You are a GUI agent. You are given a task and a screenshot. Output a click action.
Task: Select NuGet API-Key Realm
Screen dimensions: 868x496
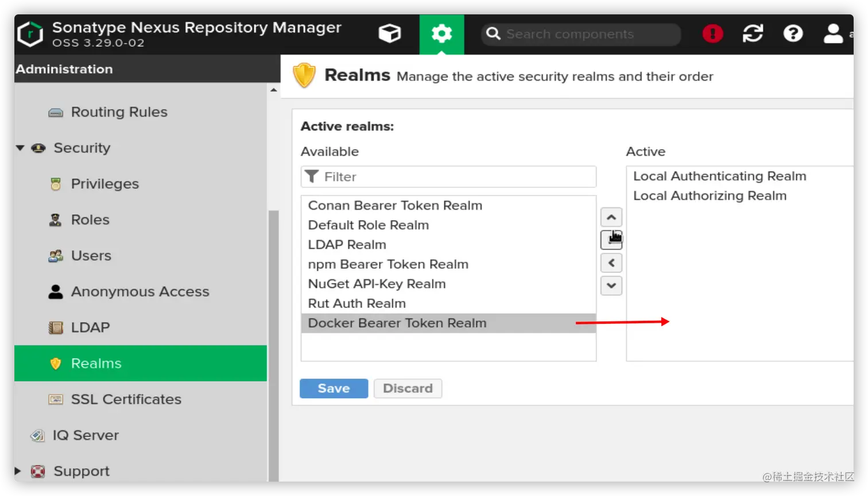tap(448, 284)
